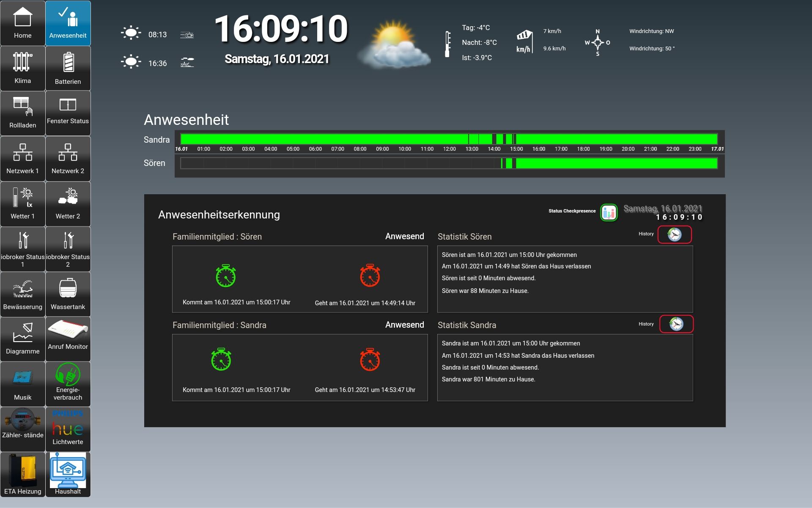Viewport: 812px width, 508px height.
Task: Click the 12:00 marker on timeline
Action: [449, 149]
